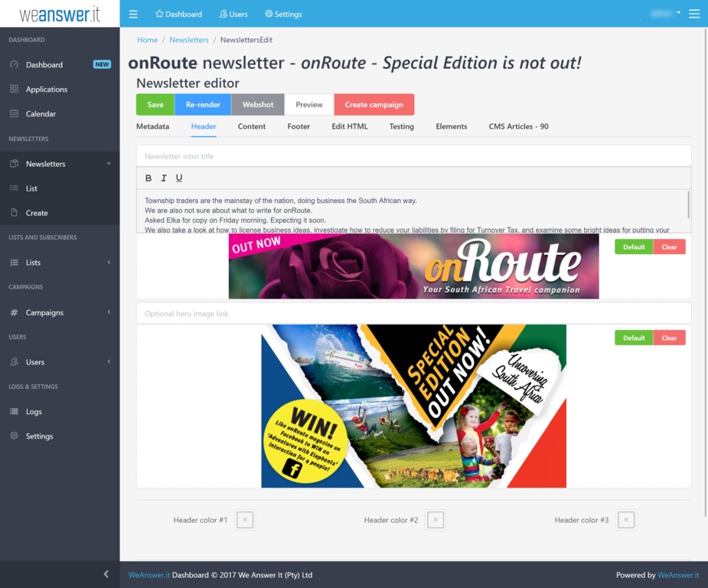
Task: Open Applications from the sidebar icon
Action: [x=15, y=89]
